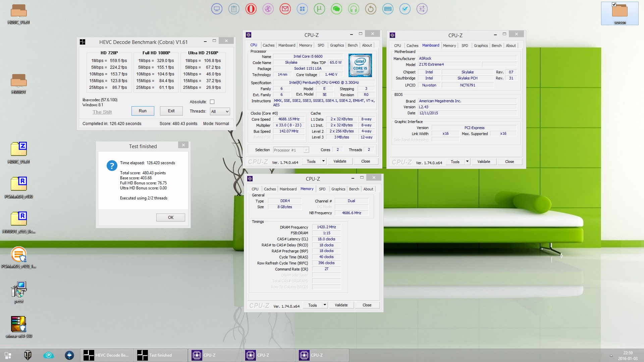
Task: Expand Tools dropdown arrow in CPU-Z CPU window
Action: [x=323, y=162]
